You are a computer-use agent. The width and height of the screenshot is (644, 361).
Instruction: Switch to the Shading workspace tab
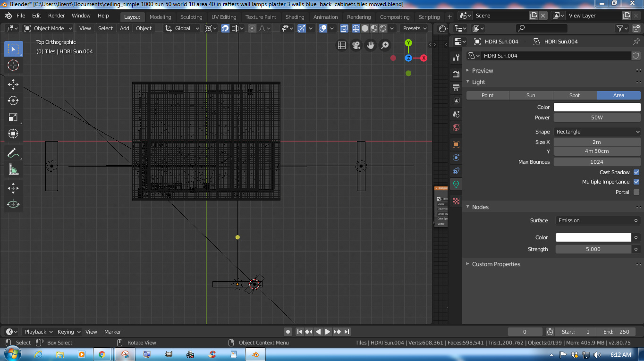coord(295,17)
